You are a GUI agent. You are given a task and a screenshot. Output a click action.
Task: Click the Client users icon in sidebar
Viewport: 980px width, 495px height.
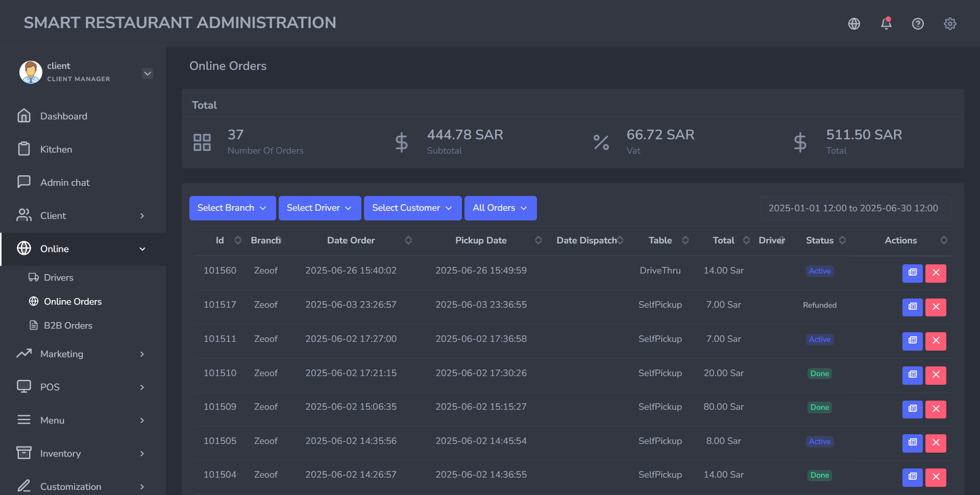click(x=24, y=215)
